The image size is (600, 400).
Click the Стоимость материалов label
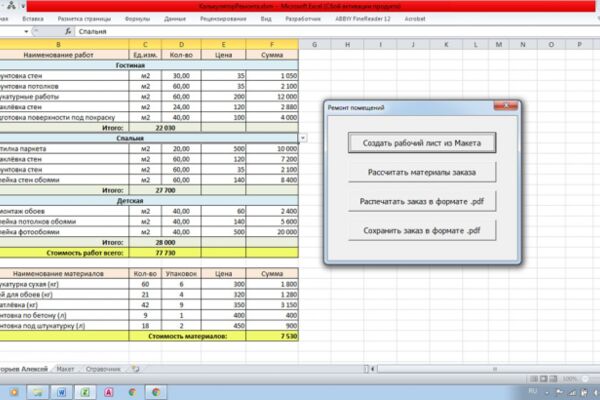click(x=188, y=336)
